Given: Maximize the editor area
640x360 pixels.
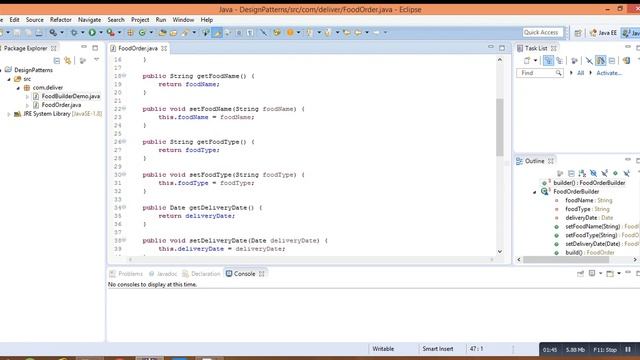Looking at the screenshot, I should [x=502, y=47].
